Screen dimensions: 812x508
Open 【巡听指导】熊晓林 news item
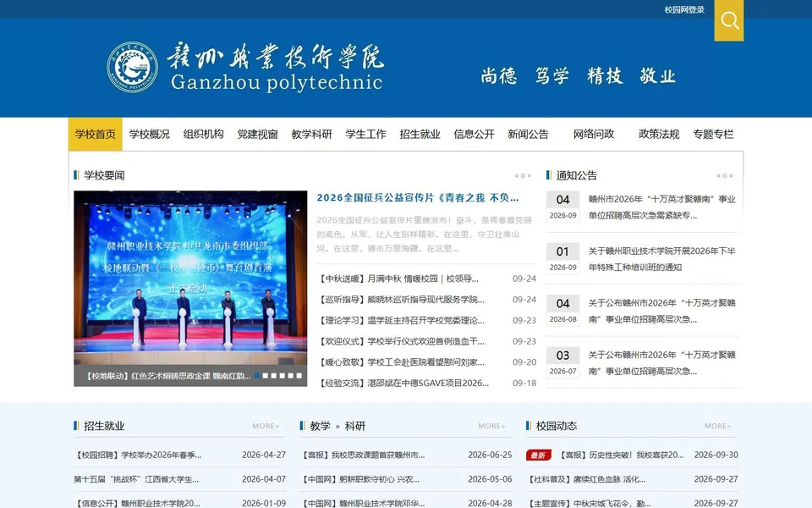point(402,300)
